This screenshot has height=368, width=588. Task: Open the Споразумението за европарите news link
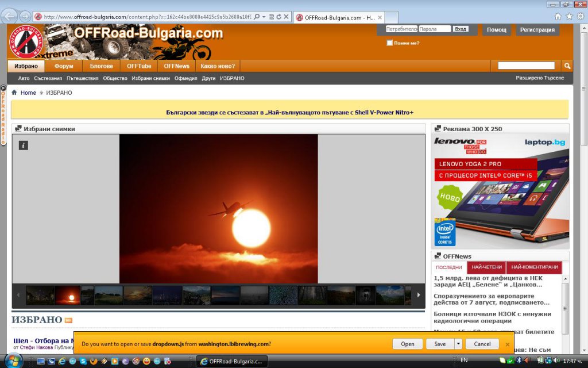point(492,299)
